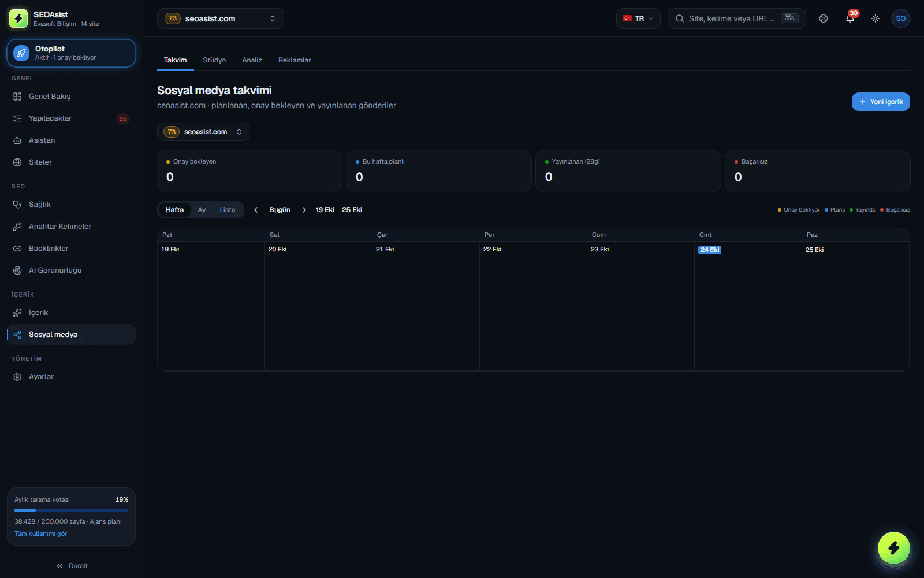Click the floating green lightning button
The height and width of the screenshot is (578, 924).
pos(894,548)
